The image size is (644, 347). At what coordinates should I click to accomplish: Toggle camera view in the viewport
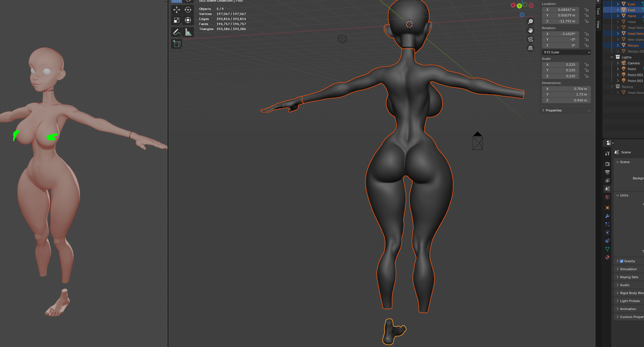530,39
